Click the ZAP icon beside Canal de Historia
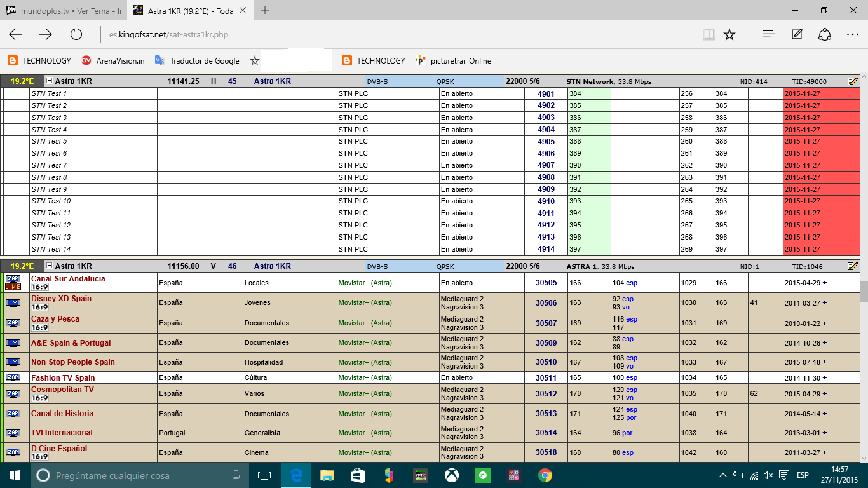The image size is (868, 488). pos(13,413)
